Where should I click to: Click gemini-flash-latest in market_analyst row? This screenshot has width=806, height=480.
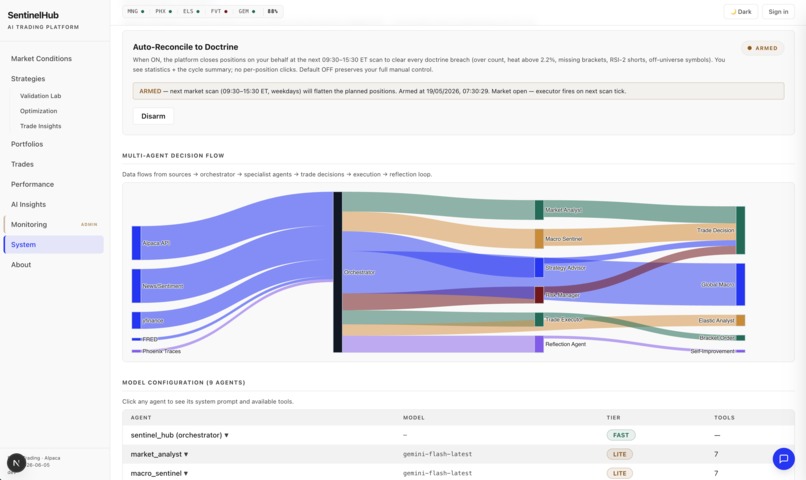pyautogui.click(x=437, y=454)
